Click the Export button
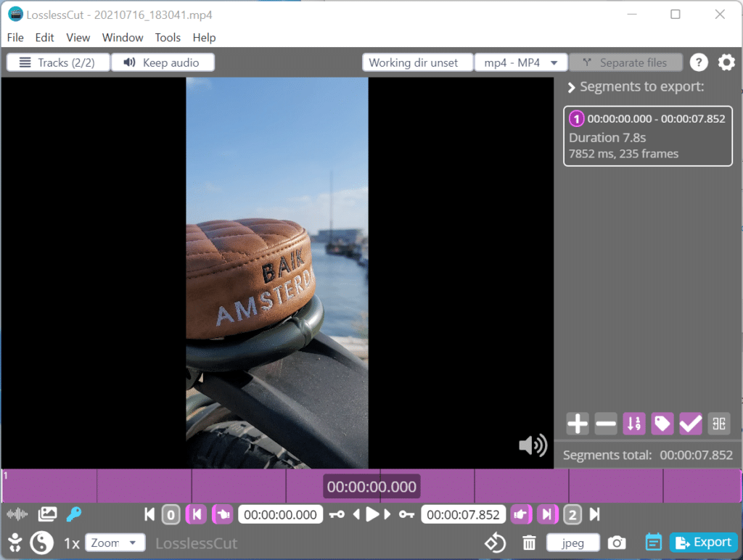 coord(704,542)
